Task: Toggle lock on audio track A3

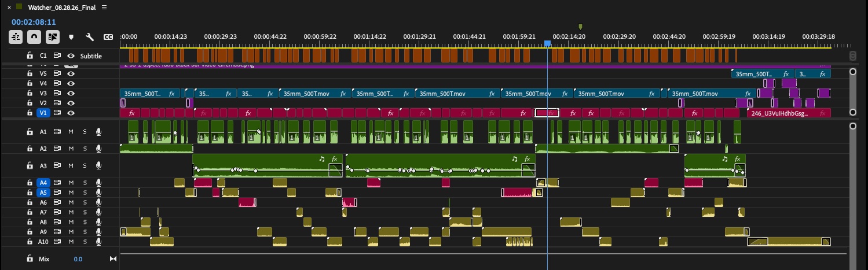Action: pyautogui.click(x=30, y=166)
